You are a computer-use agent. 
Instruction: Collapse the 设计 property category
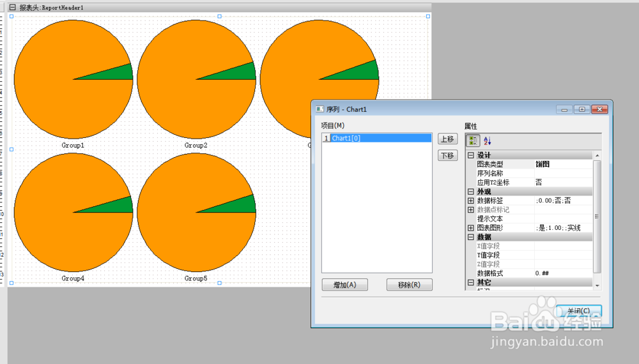(471, 155)
